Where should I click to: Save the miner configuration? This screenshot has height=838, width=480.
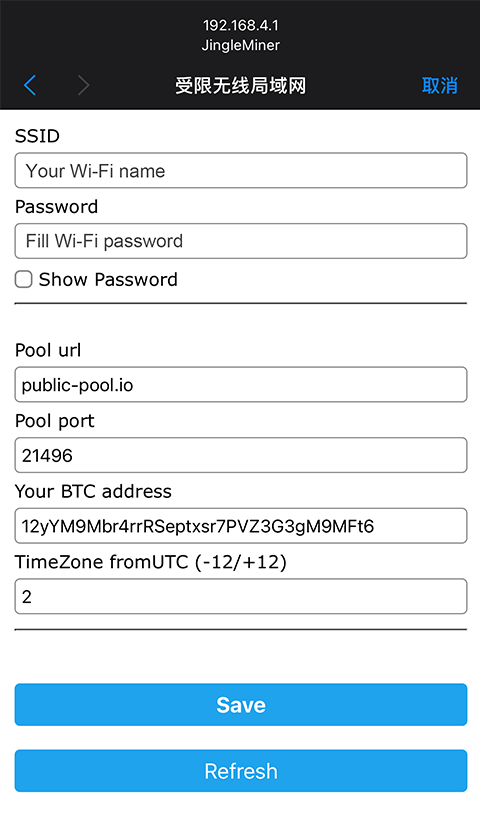[241, 704]
